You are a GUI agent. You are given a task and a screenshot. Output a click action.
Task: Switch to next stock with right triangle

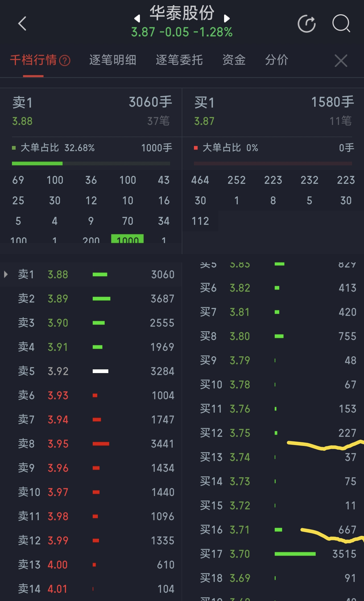[x=227, y=18]
